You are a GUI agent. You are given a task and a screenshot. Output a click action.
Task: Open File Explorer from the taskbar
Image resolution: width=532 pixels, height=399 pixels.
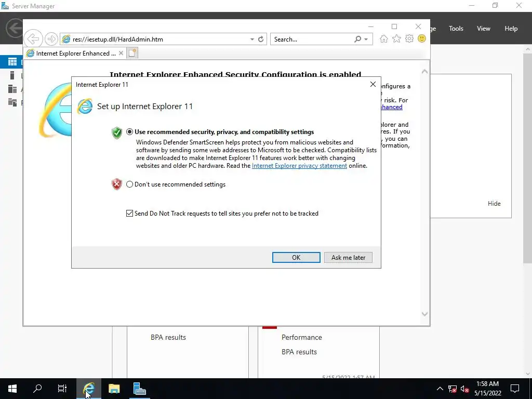point(114,389)
